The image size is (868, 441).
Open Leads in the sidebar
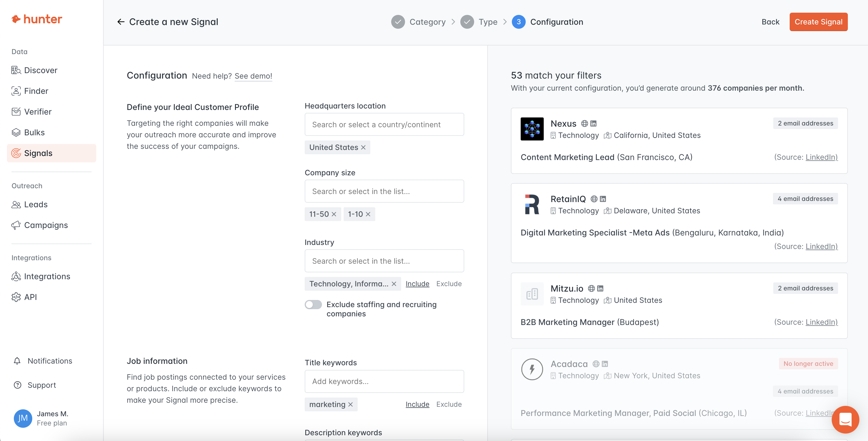51,204
